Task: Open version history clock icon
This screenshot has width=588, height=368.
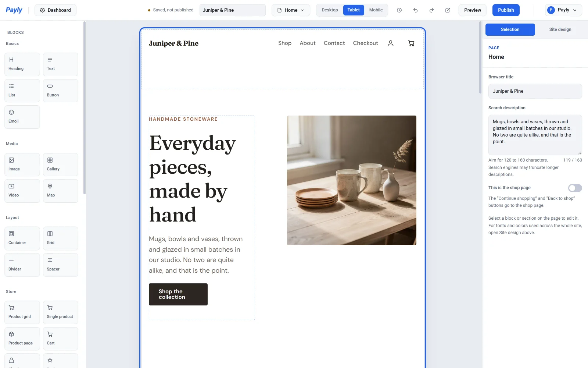Action: point(399,10)
